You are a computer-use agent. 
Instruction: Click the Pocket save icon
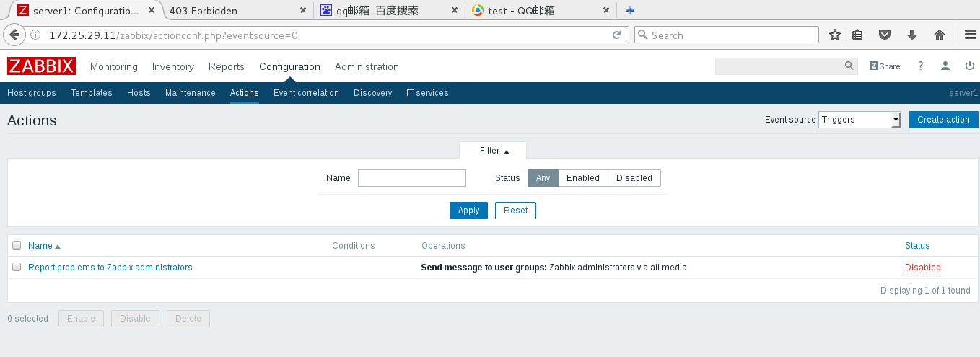[885, 35]
